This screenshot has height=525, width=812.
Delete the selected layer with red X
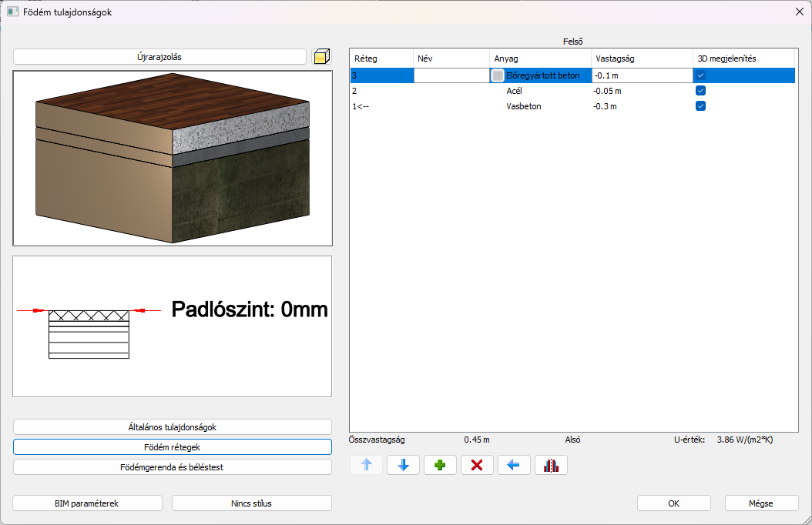click(x=477, y=465)
